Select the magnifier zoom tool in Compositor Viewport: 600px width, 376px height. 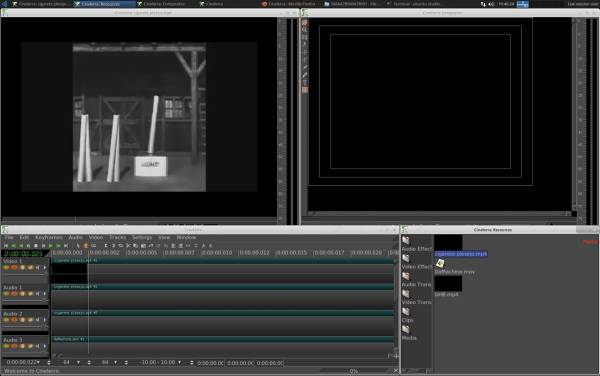305,29
